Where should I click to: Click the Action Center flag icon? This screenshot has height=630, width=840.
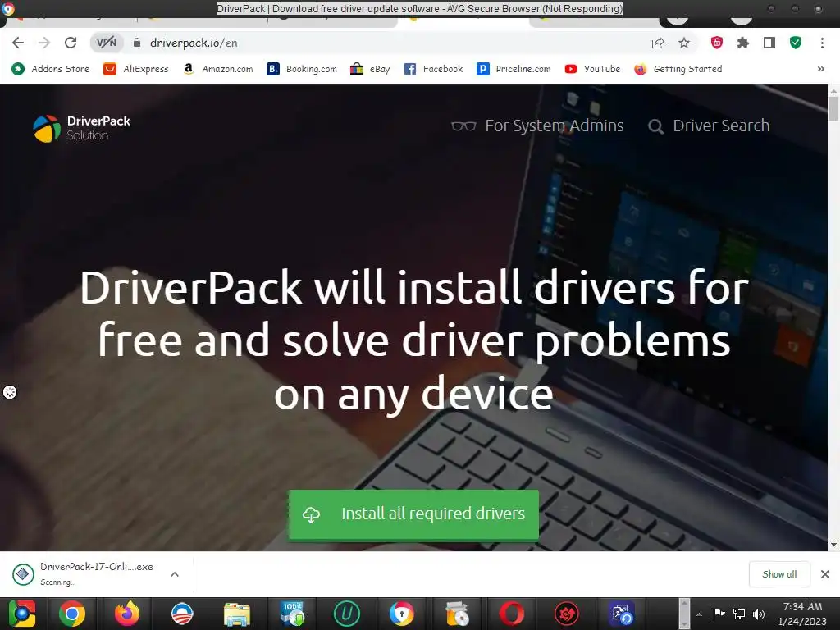719,614
